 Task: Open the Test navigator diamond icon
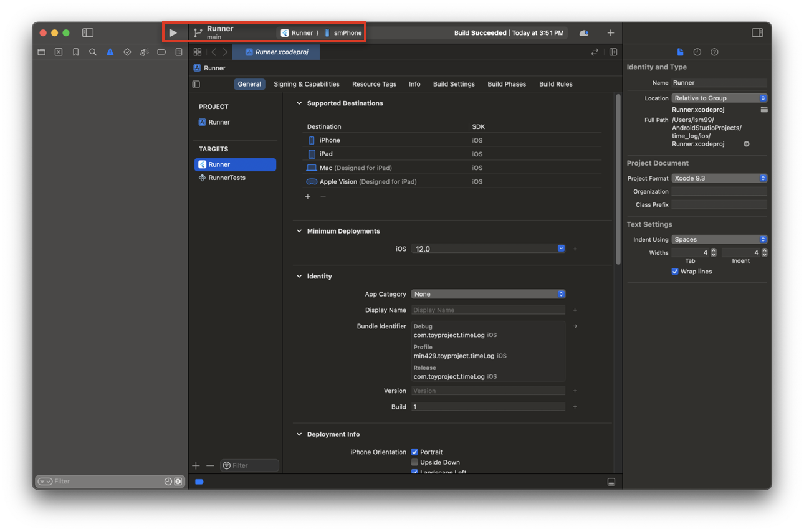(127, 52)
